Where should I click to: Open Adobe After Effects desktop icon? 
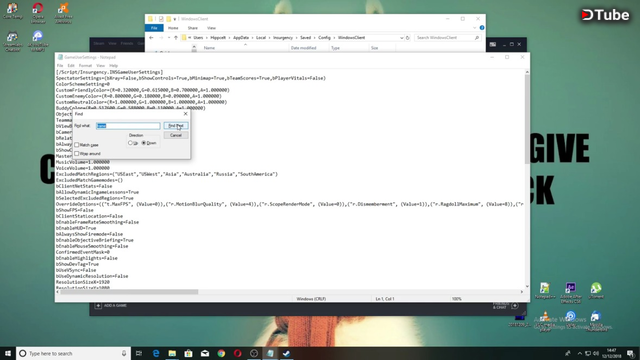pyautogui.click(x=571, y=292)
